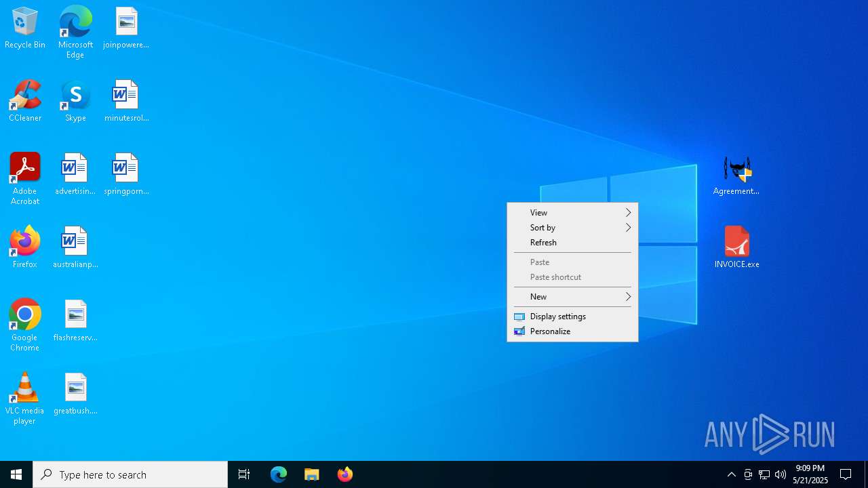The image size is (868, 488).
Task: Select the greatbush... image file
Action: coord(75,394)
